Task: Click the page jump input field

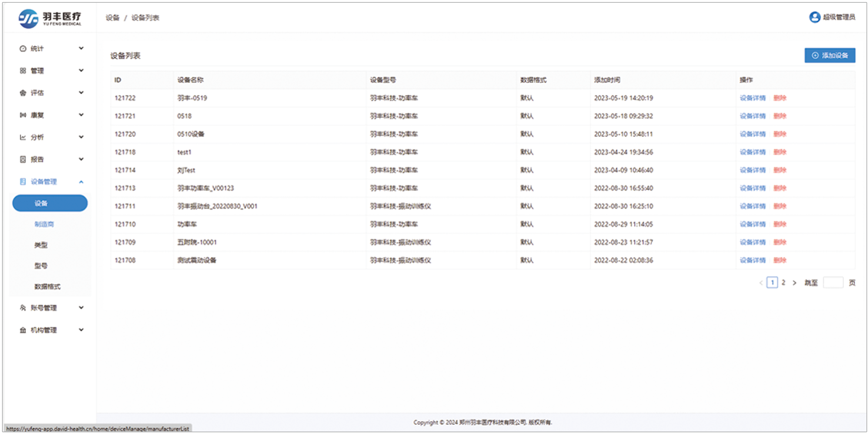Action: point(833,282)
